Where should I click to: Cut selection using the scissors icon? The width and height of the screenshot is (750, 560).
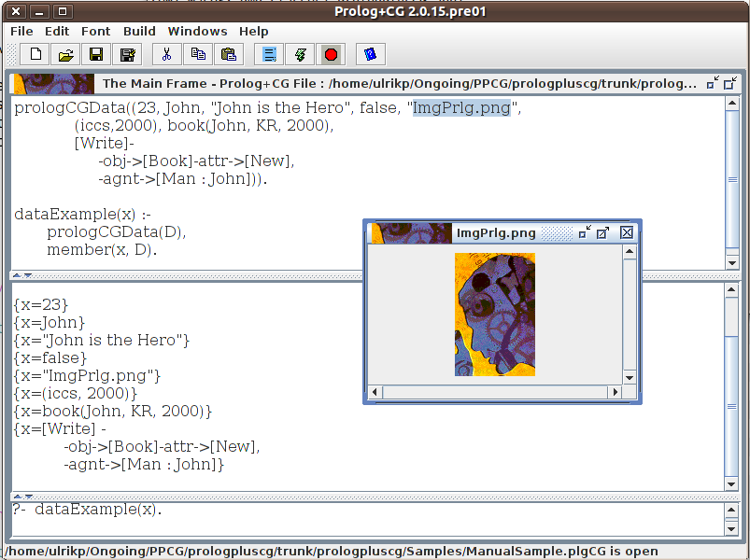click(166, 54)
